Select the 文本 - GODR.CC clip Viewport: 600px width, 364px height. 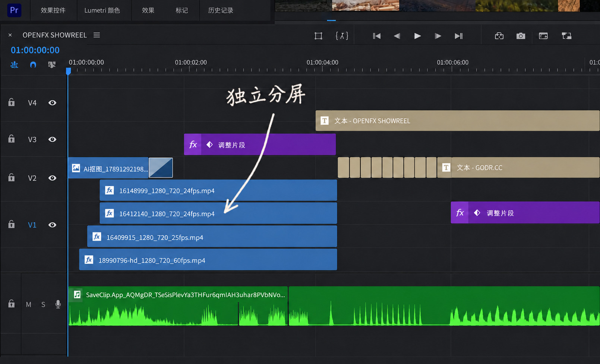pyautogui.click(x=518, y=167)
